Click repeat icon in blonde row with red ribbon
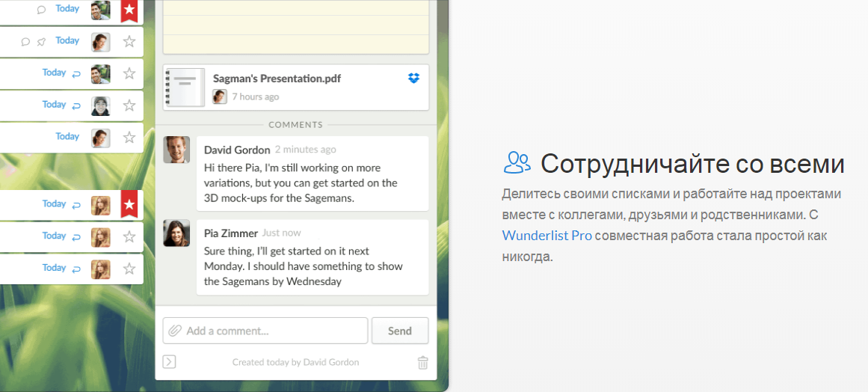 click(x=76, y=205)
